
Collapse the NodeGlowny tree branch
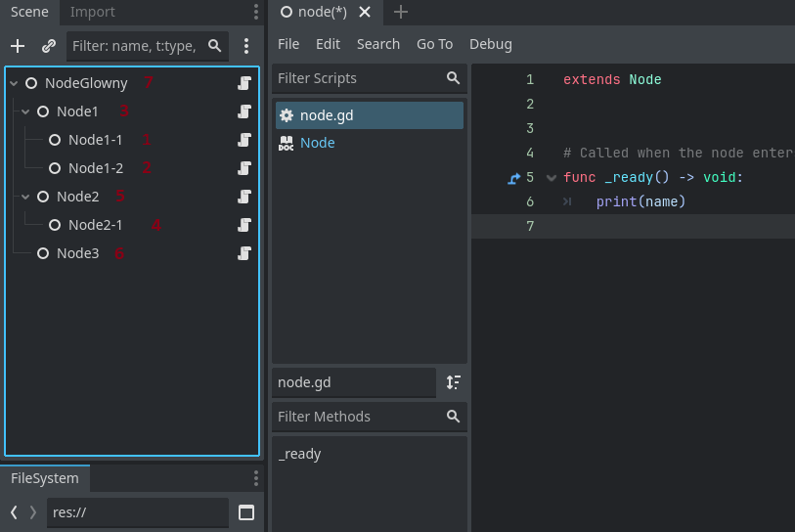(x=15, y=83)
